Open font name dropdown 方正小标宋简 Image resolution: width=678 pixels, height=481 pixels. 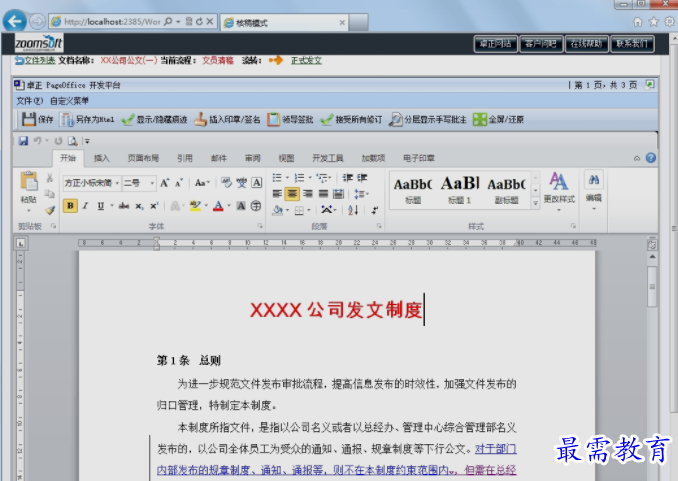[x=117, y=183]
